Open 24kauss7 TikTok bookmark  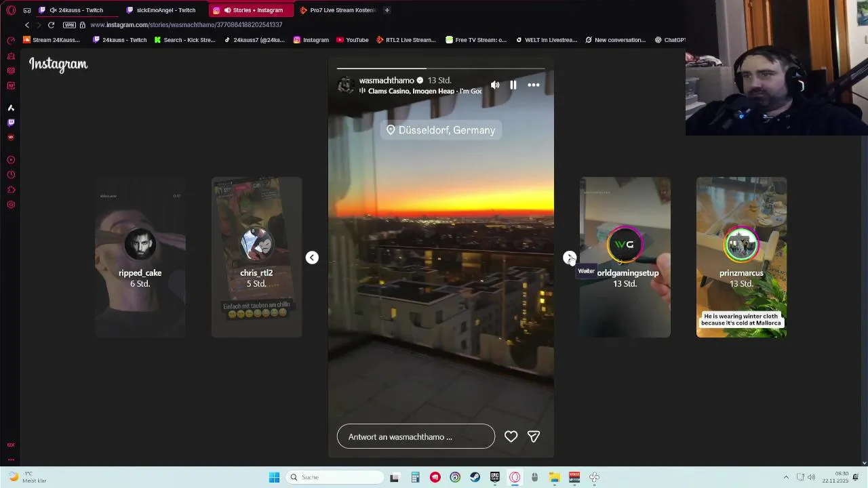[254, 40]
